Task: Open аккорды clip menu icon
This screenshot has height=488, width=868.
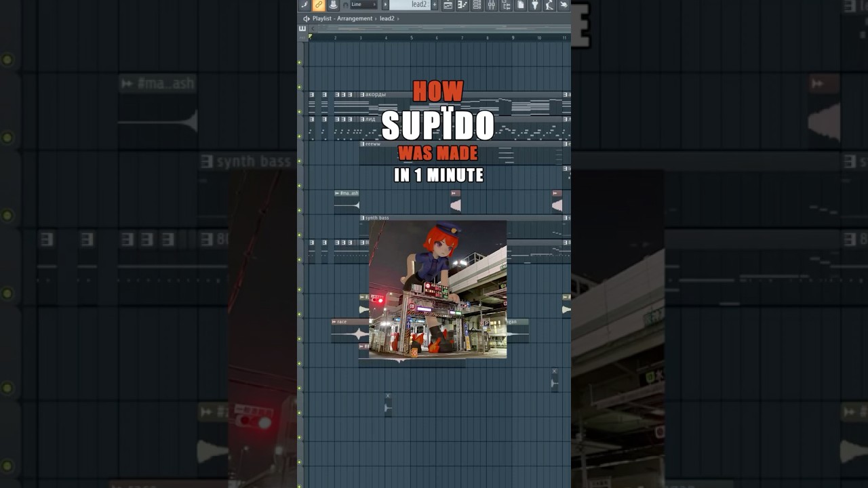Action: tap(363, 94)
